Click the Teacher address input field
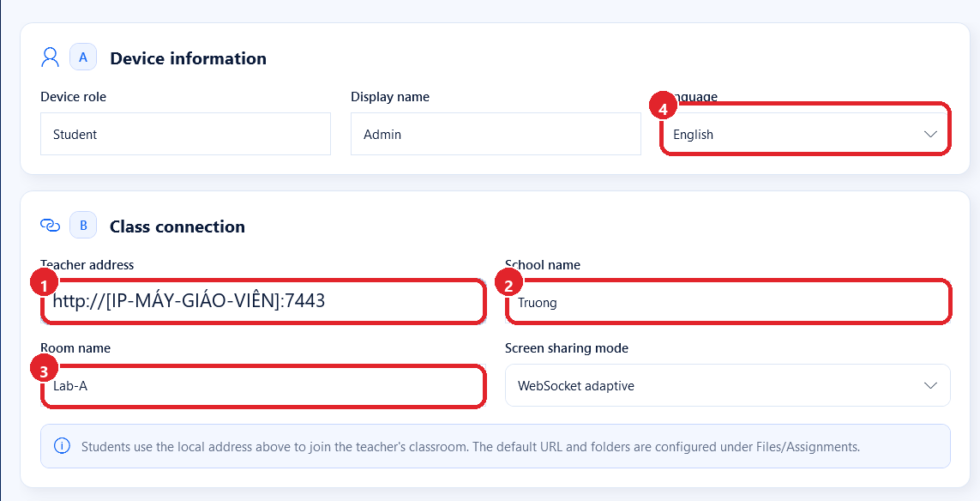This screenshot has height=501, width=980. point(263,301)
